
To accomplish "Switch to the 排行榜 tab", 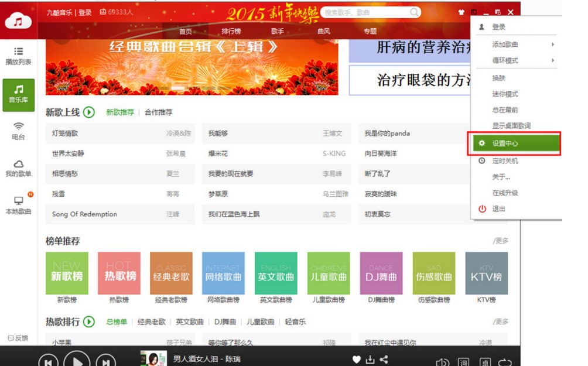I will pyautogui.click(x=231, y=31).
